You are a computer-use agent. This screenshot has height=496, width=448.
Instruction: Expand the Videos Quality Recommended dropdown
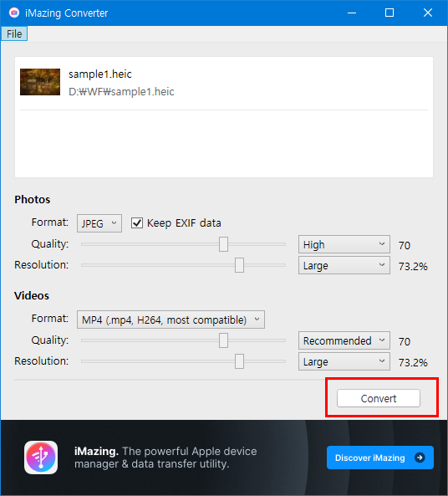[x=344, y=340]
